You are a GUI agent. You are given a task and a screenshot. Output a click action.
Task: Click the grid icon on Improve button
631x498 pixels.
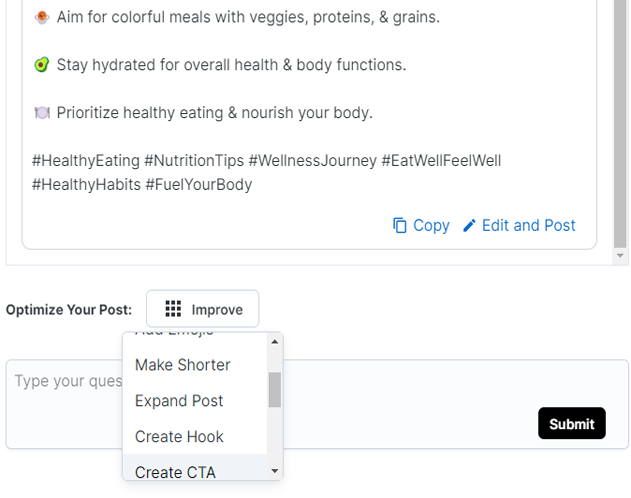click(173, 309)
